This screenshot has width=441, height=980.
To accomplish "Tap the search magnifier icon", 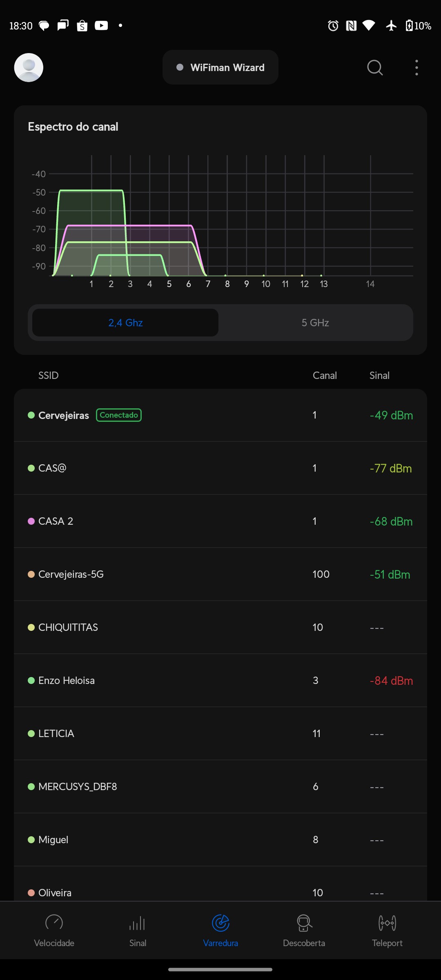I will pyautogui.click(x=374, y=67).
